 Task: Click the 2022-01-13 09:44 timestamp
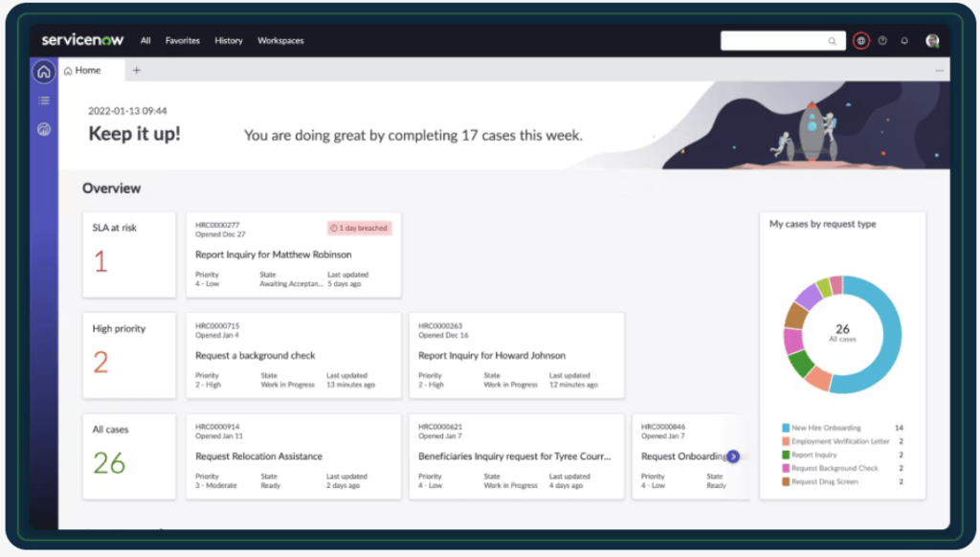pos(127,111)
